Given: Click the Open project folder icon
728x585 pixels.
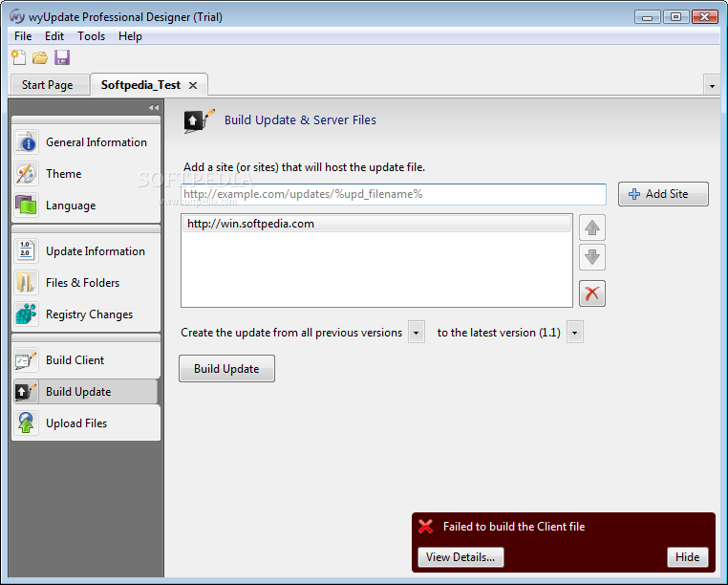Looking at the screenshot, I should (40, 57).
